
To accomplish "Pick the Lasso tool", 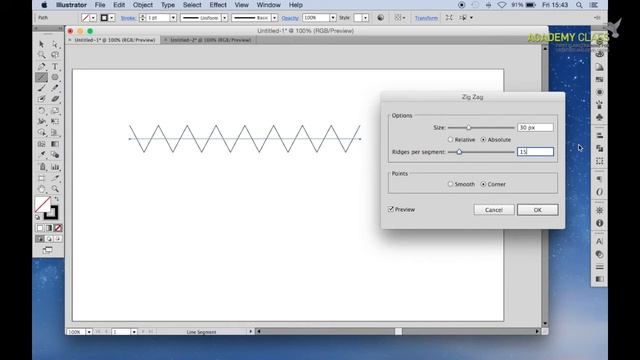I will click(55, 55).
